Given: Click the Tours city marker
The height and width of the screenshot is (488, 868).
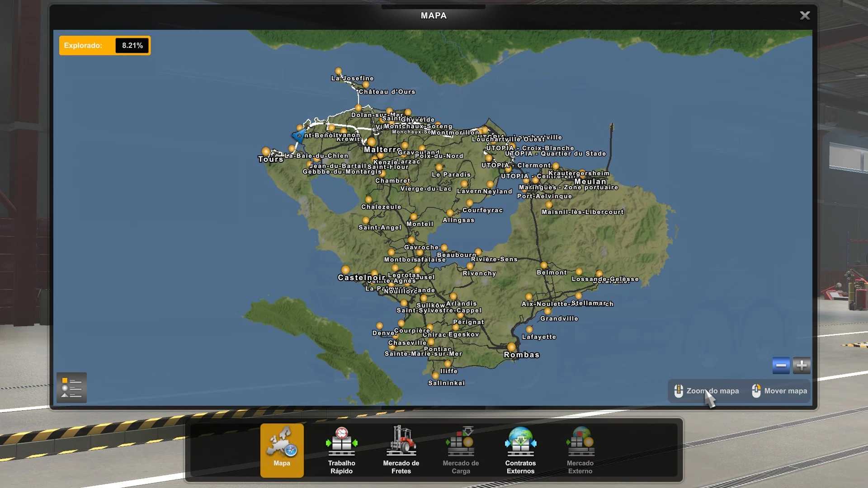Looking at the screenshot, I should [266, 151].
